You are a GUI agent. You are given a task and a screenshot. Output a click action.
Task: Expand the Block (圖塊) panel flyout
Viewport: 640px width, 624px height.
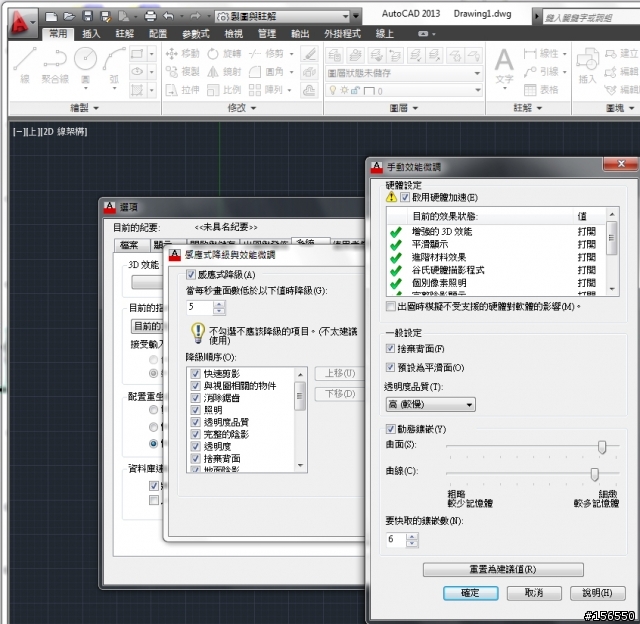pos(620,108)
